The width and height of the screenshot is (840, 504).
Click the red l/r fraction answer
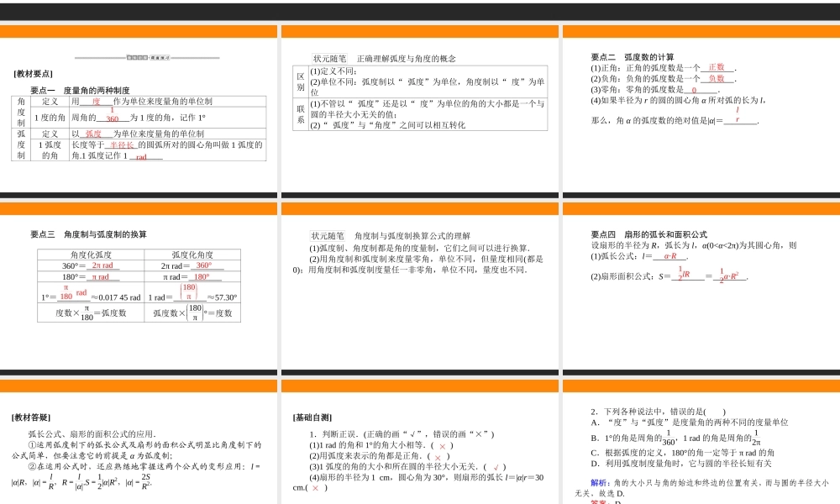tap(738, 114)
